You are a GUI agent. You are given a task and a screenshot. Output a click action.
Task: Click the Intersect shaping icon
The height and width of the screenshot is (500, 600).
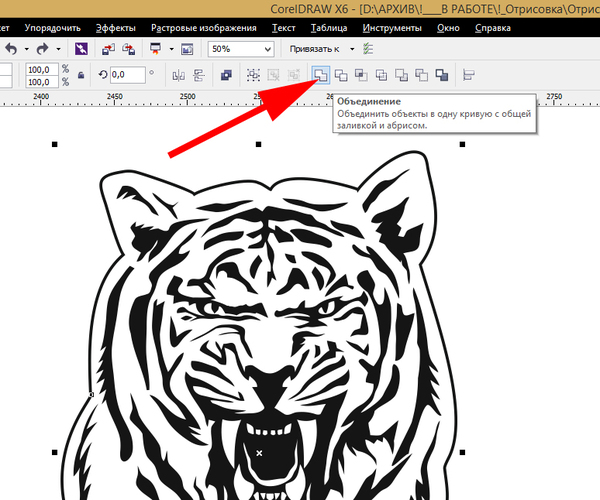point(362,74)
